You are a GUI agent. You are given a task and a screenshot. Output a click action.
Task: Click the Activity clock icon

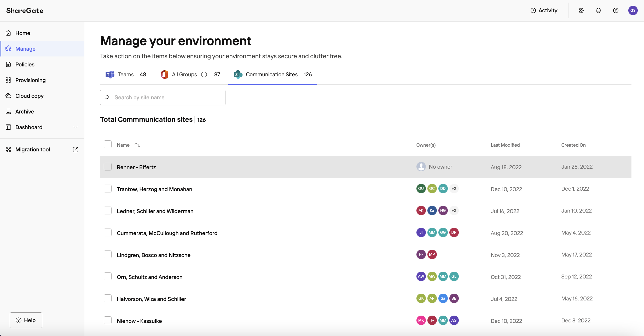click(533, 10)
